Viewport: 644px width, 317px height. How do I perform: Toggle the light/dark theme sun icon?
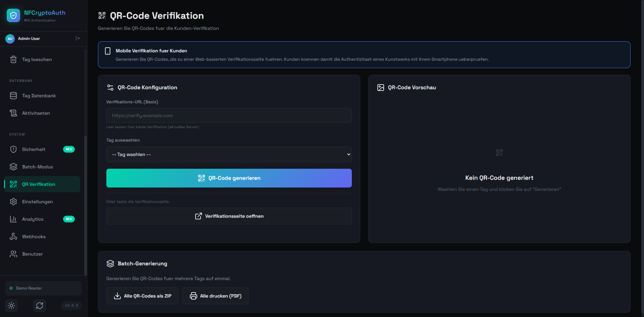pyautogui.click(x=11, y=306)
